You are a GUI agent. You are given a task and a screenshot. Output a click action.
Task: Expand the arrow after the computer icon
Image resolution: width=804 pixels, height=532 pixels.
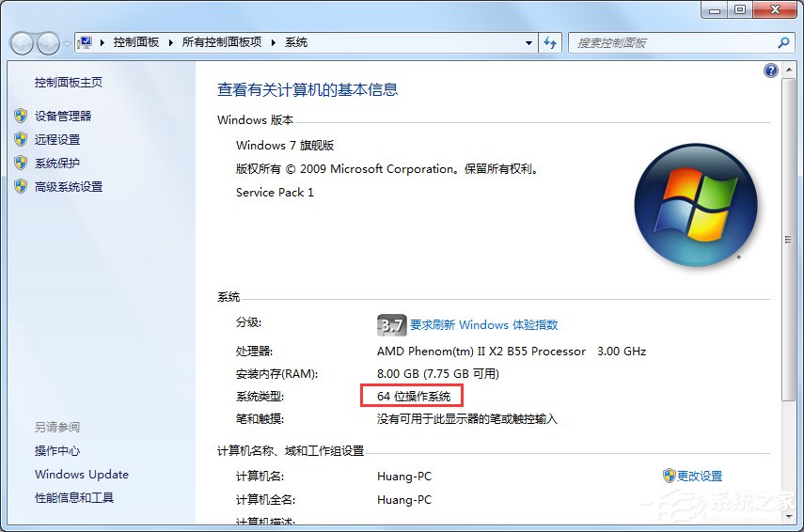102,42
